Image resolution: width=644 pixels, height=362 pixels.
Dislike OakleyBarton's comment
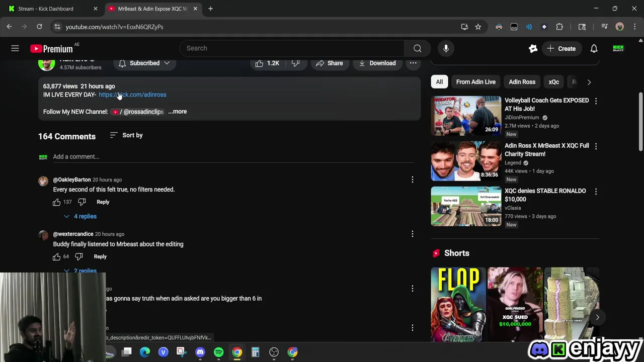(82, 202)
